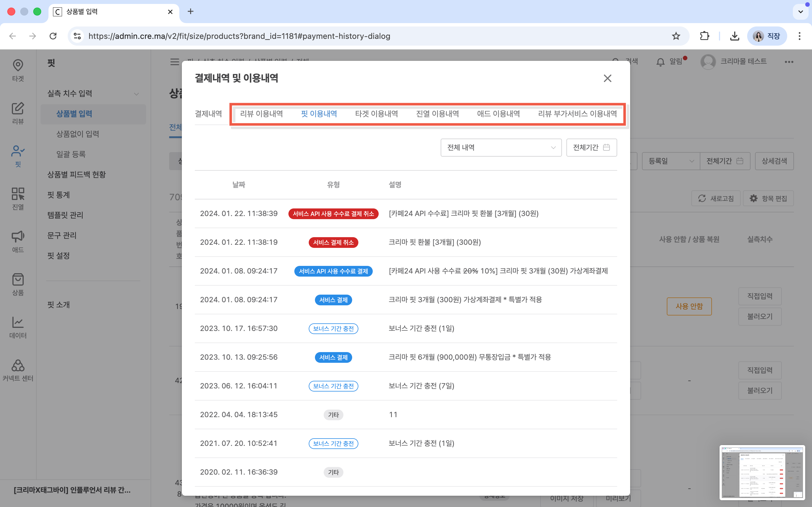
Task: Open the 전체 내역 dropdown
Action: [x=501, y=147]
